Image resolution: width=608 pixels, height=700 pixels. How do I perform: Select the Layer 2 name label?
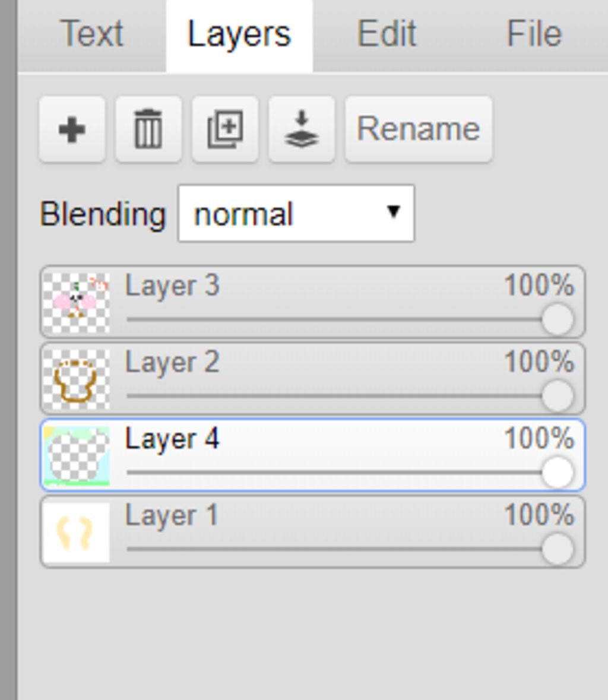point(172,362)
